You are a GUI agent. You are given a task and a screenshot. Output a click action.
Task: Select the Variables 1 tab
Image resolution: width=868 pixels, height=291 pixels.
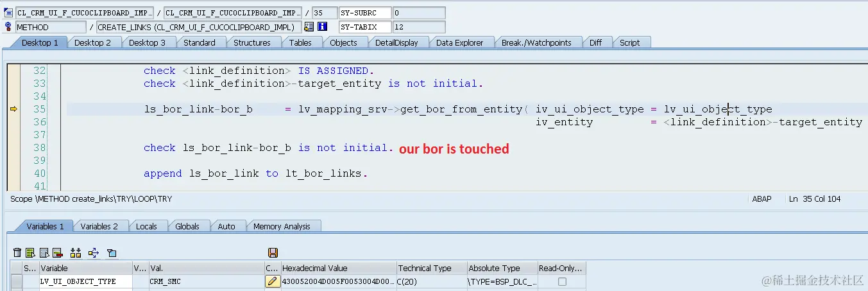(45, 226)
